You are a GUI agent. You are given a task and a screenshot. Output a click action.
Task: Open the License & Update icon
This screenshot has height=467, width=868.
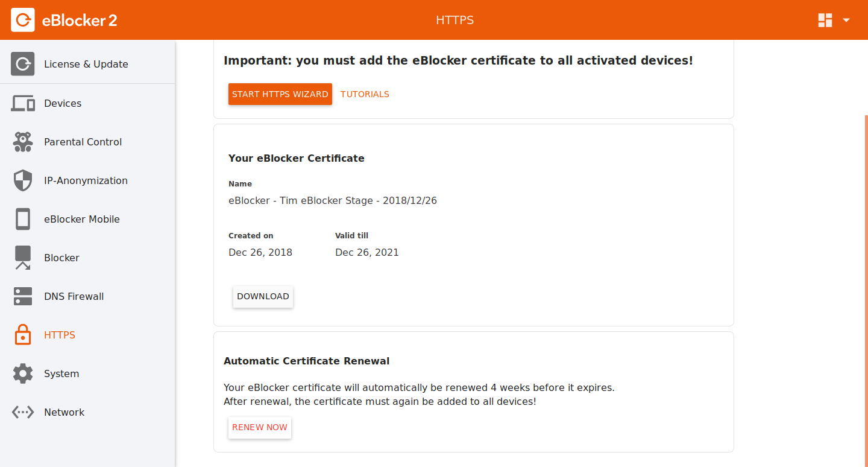[x=23, y=64]
